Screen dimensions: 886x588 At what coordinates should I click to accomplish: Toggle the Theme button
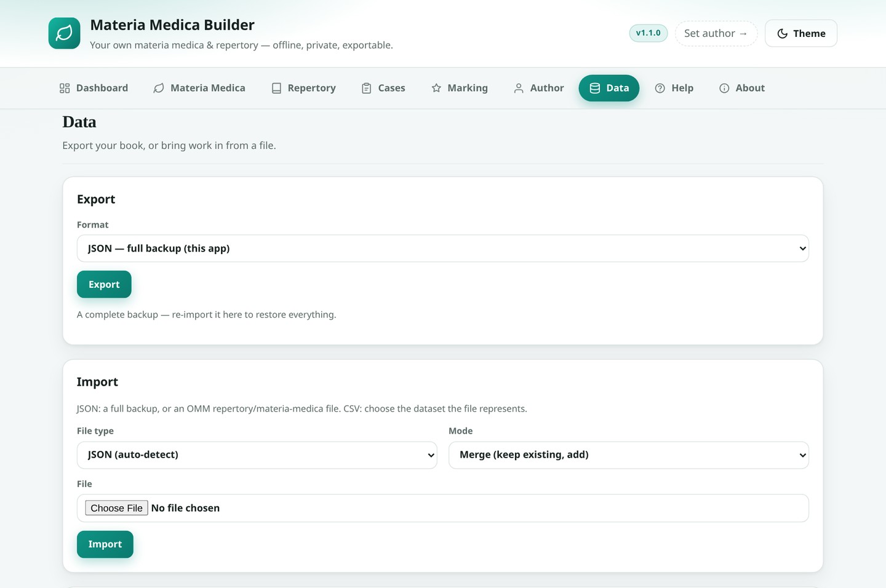tap(801, 33)
